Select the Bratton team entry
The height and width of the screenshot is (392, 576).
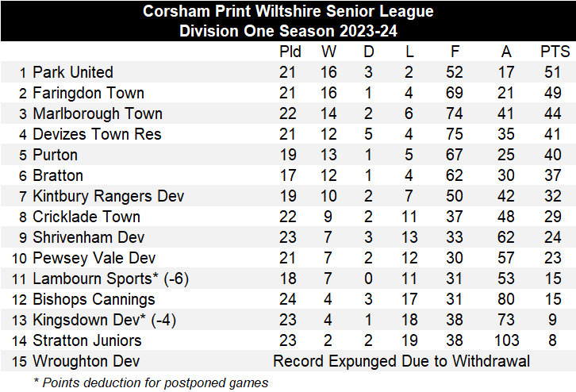(x=58, y=175)
